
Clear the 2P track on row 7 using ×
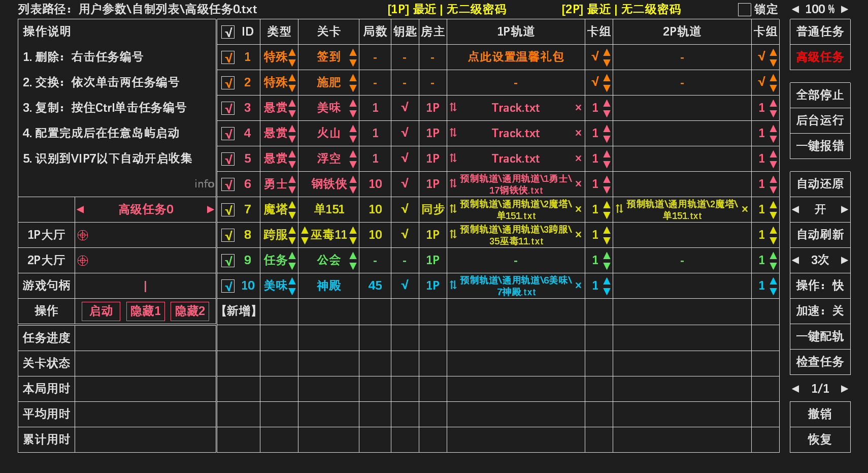click(745, 209)
